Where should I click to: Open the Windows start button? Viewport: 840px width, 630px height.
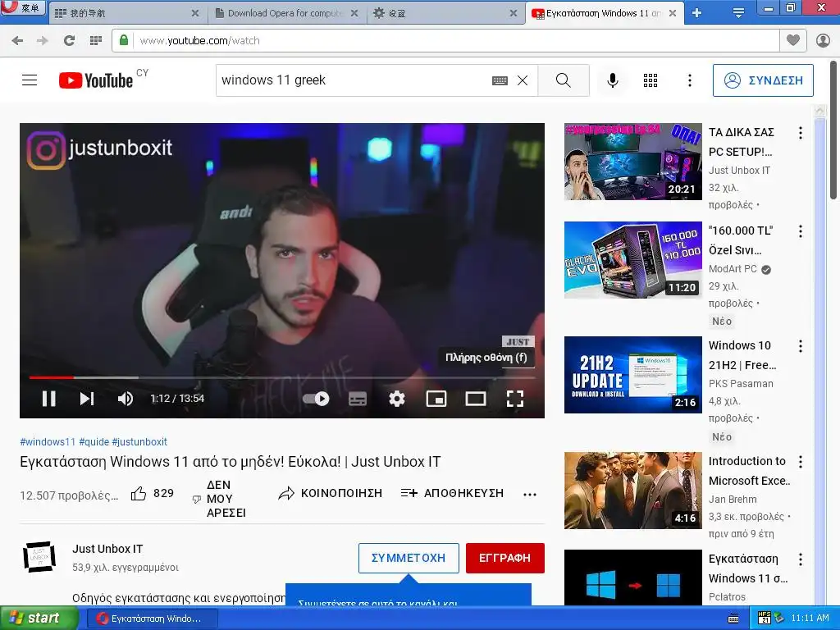click(x=39, y=619)
